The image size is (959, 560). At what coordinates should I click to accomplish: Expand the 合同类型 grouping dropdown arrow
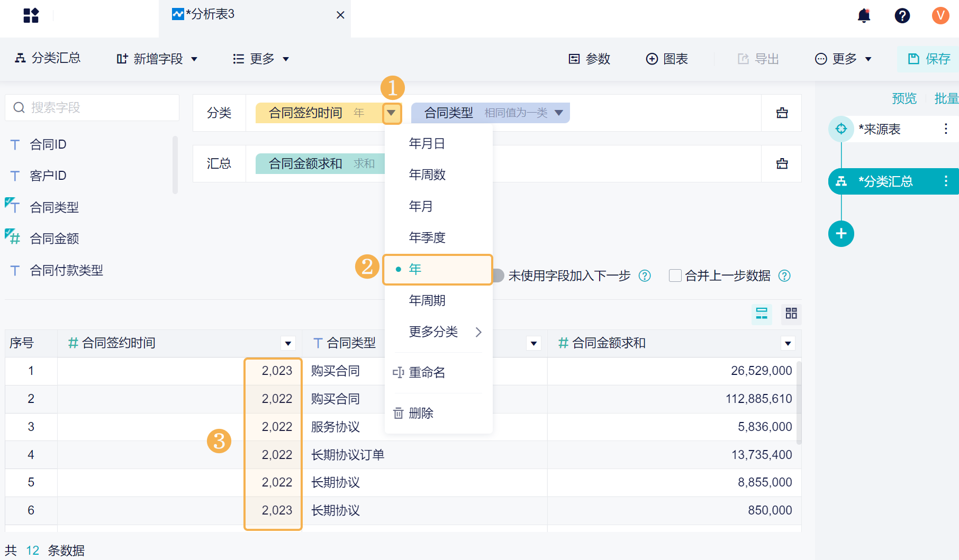click(x=559, y=113)
